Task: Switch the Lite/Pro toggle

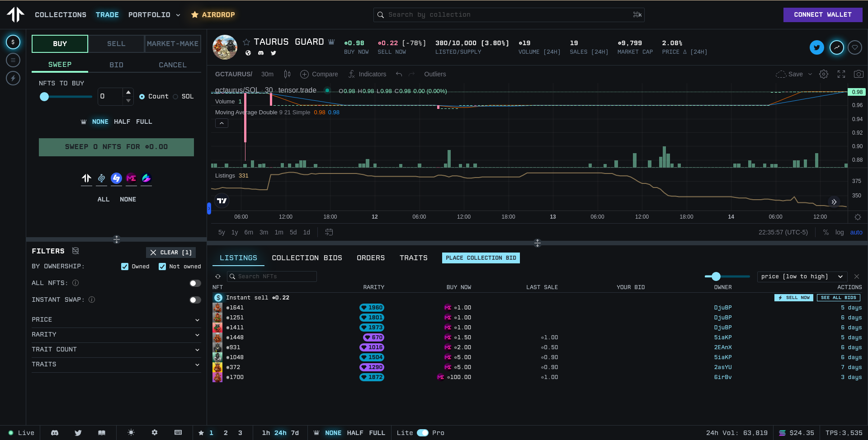Action: 423,433
